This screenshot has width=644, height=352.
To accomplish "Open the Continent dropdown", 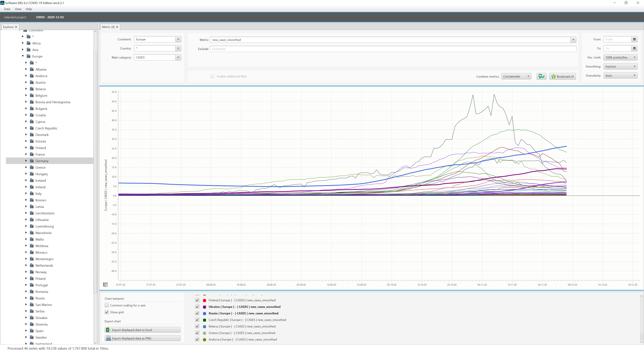I will pos(178,39).
